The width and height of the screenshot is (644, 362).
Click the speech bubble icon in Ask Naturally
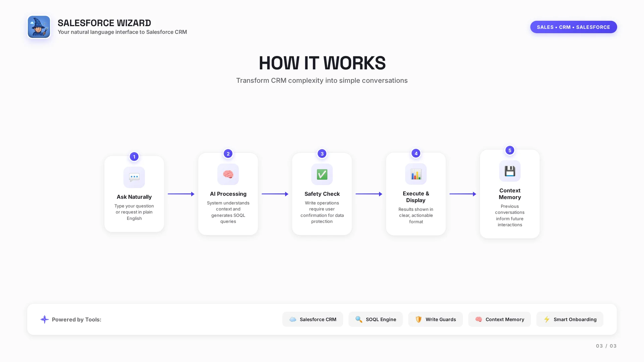(x=134, y=177)
